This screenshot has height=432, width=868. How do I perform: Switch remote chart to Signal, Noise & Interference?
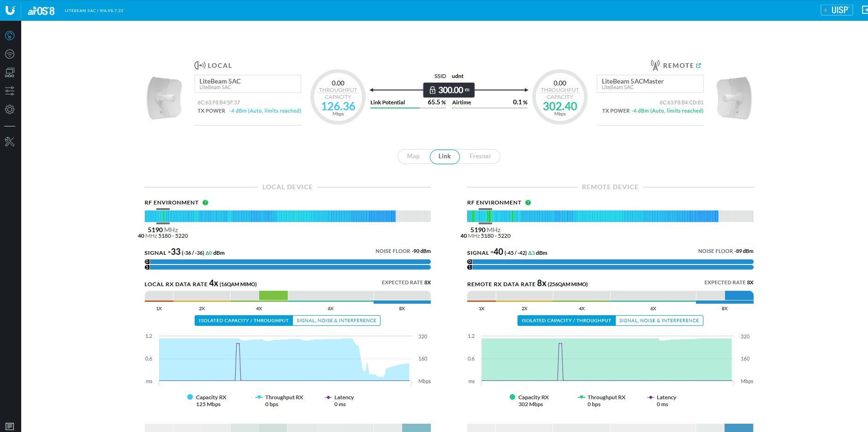[x=659, y=320]
